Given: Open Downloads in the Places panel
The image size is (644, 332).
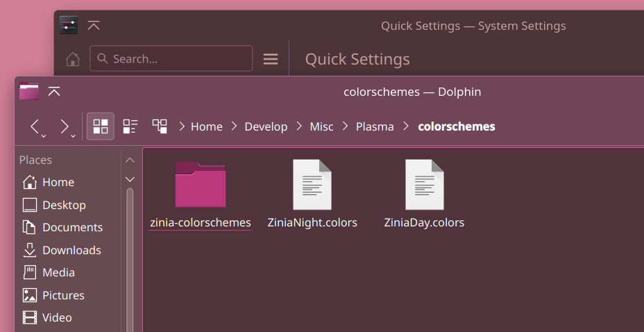Looking at the screenshot, I should 62,250.
